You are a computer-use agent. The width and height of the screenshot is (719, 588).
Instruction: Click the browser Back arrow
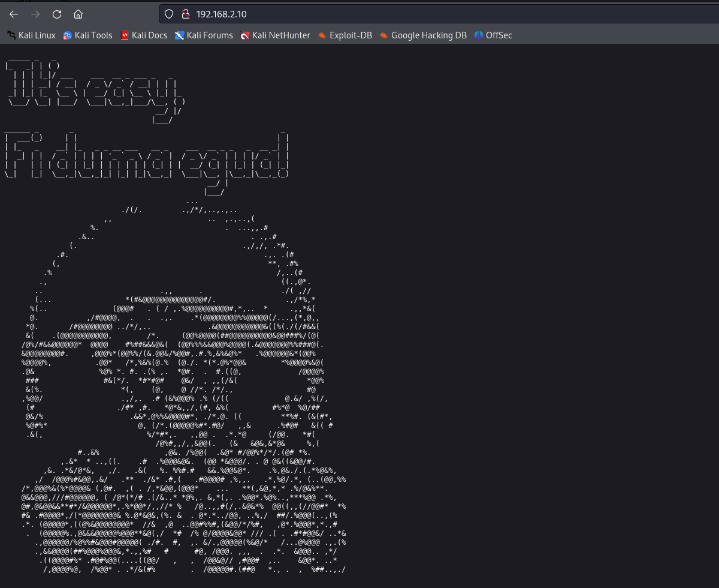click(14, 14)
